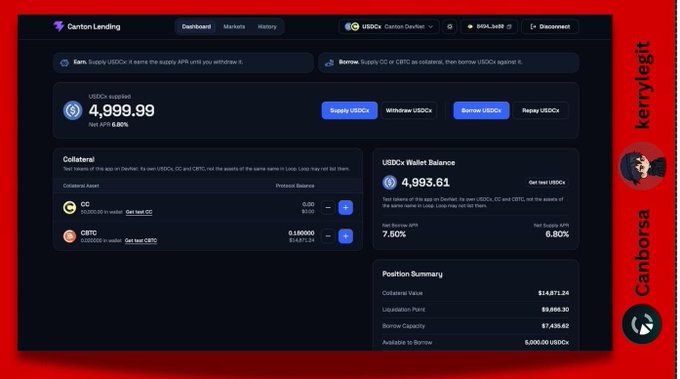Add CC collateral with plus button
The height and width of the screenshot is (379, 680).
pyautogui.click(x=346, y=208)
